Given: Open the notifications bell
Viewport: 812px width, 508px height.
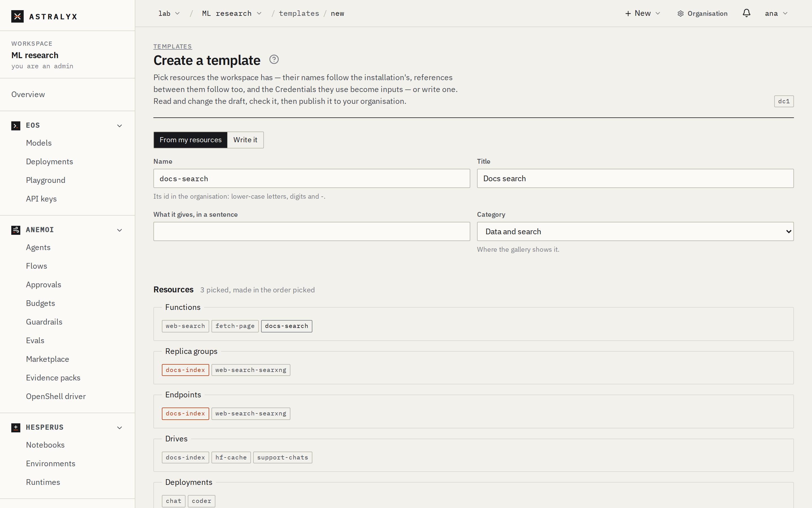Looking at the screenshot, I should pos(746,13).
